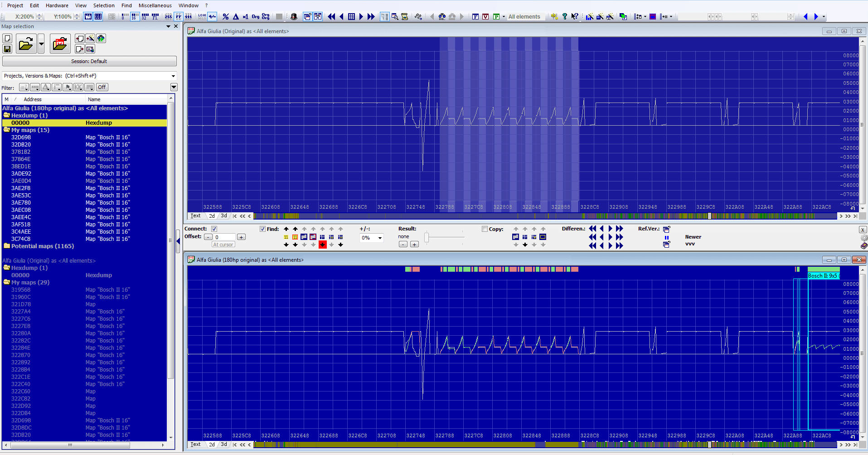Select map at address 3C74C8
Screen dimensions: 868x455
[x=84, y=239]
